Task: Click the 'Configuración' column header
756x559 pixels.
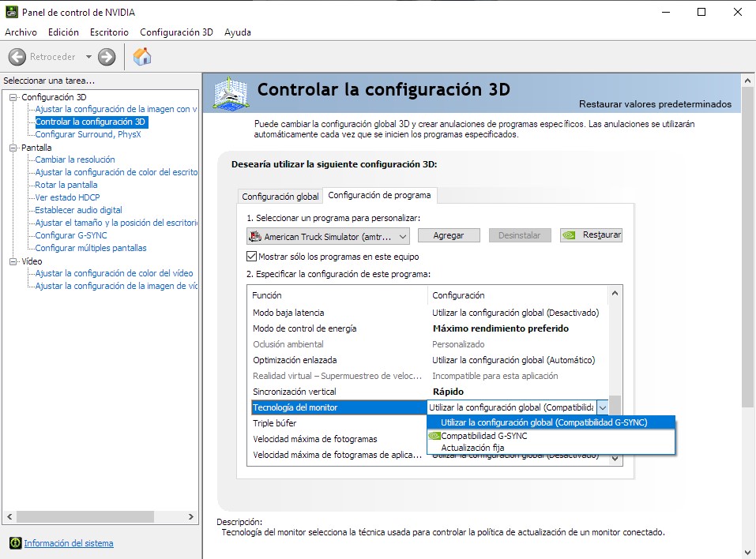Action: pyautogui.click(x=518, y=295)
